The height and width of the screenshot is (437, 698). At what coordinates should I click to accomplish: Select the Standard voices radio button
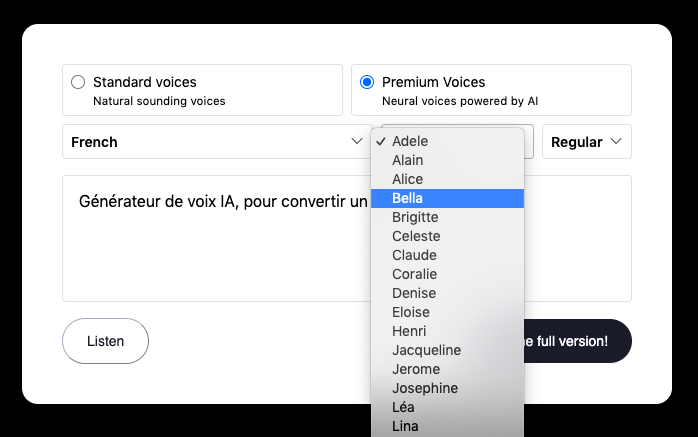[x=78, y=82]
